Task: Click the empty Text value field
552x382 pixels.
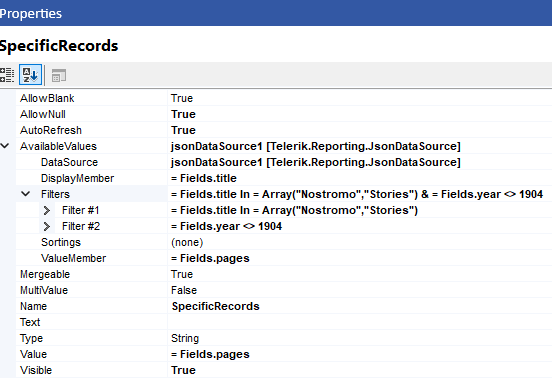Action: click(x=359, y=322)
